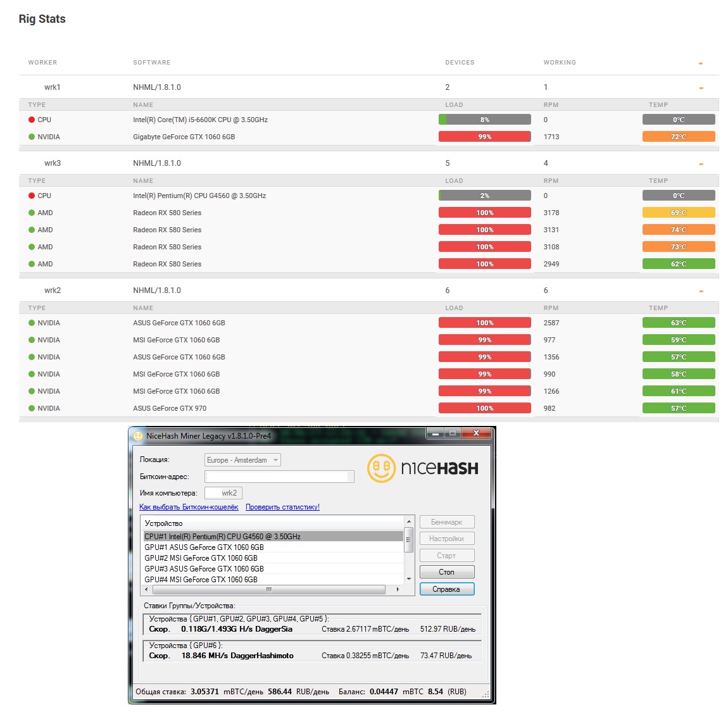Click device list vertical scrollbar down arrow

point(409,579)
